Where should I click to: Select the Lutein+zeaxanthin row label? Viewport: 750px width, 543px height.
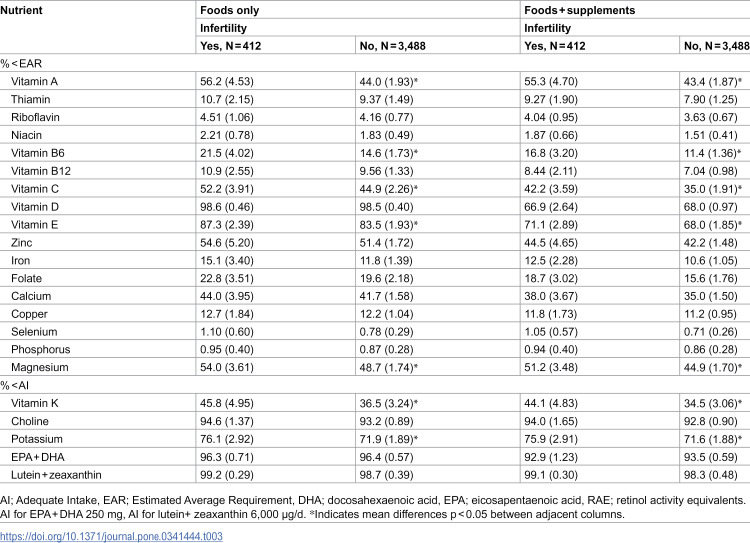56,475
